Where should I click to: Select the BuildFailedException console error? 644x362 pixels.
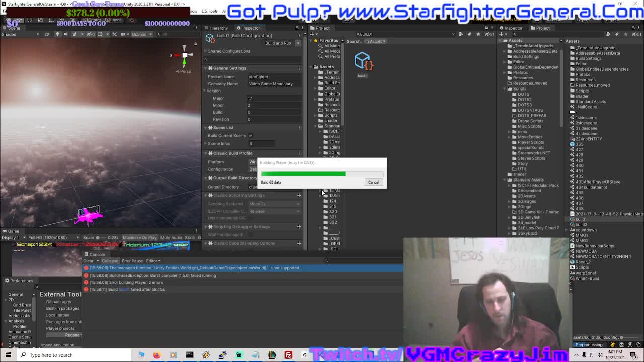coord(243,275)
